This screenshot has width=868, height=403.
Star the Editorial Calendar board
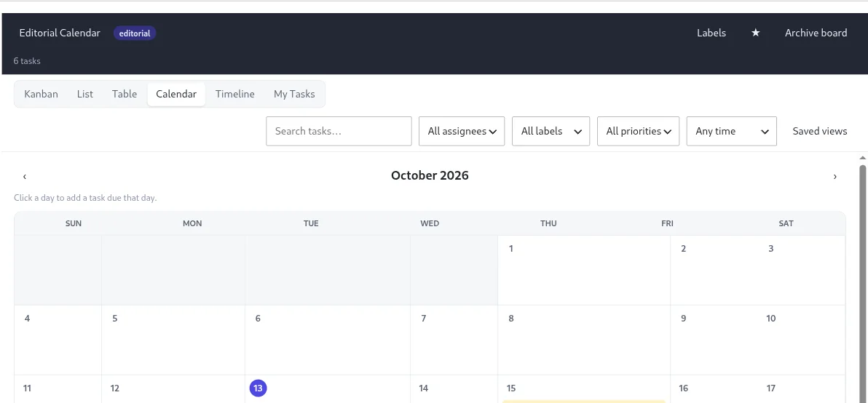click(755, 33)
